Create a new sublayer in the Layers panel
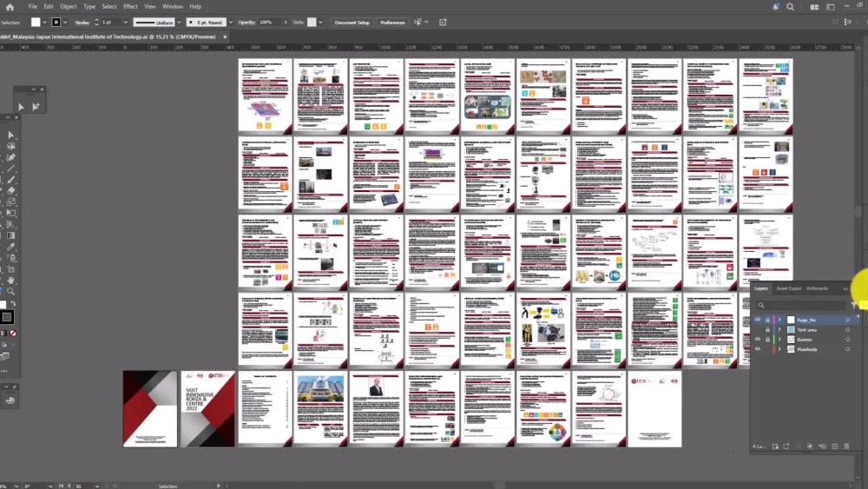This screenshot has width=868, height=489. (823, 446)
